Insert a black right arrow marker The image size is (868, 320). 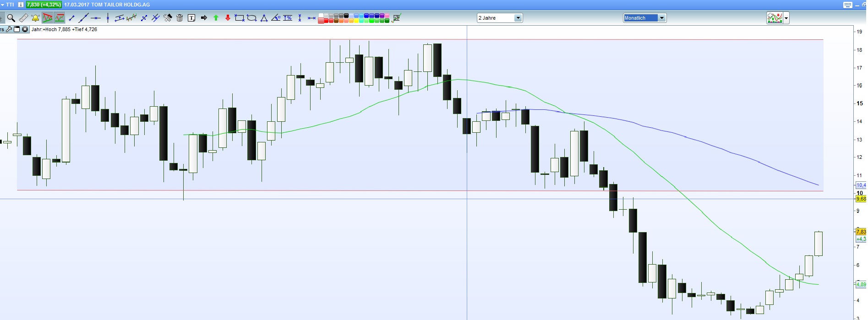[204, 18]
